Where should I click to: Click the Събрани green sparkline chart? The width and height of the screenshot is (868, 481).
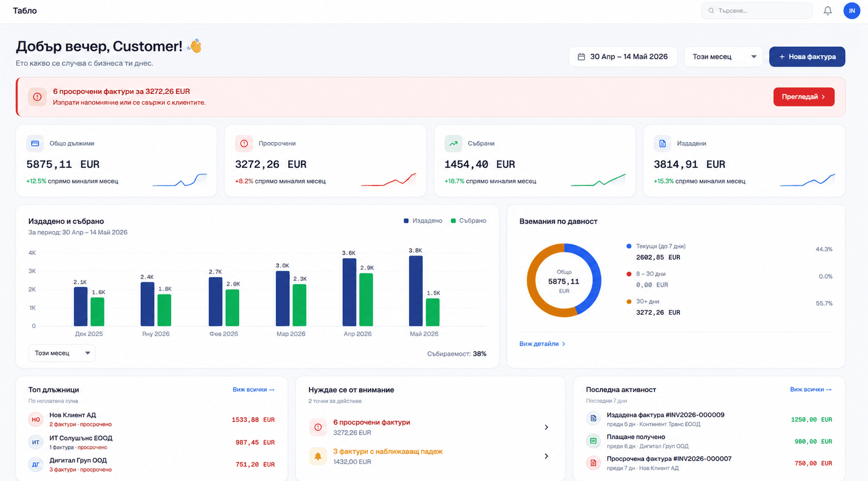click(598, 180)
